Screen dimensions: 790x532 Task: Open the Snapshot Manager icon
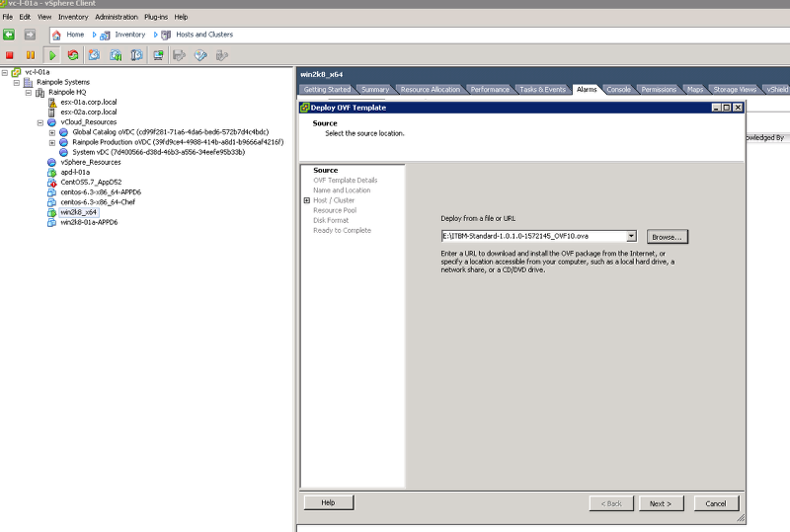(x=136, y=55)
